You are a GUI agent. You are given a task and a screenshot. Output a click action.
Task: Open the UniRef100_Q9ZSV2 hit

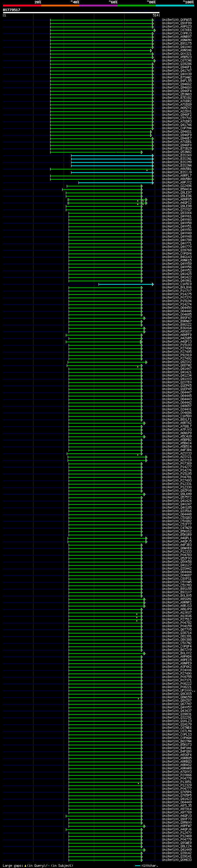tap(177, 362)
